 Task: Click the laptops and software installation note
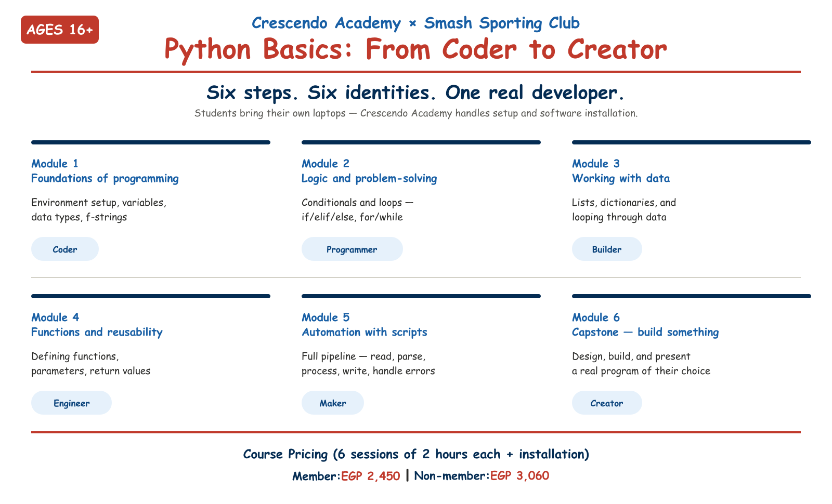(x=415, y=113)
